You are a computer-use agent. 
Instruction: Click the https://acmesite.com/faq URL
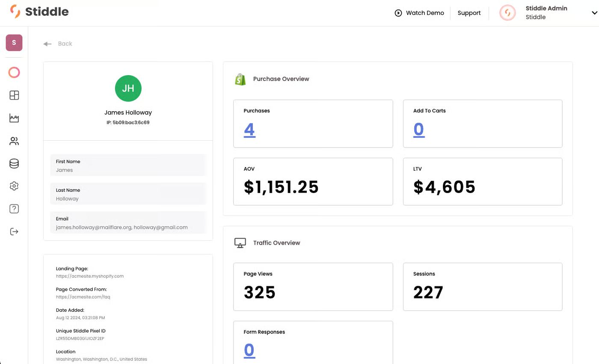[83, 297]
